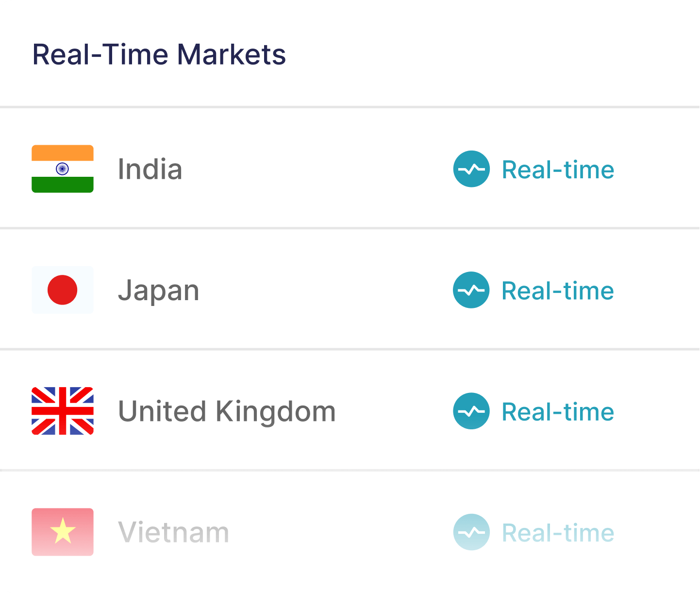Click the Real-time label for United Kingdom
Image resolution: width=700 pixels, height=593 pixels.
click(558, 411)
